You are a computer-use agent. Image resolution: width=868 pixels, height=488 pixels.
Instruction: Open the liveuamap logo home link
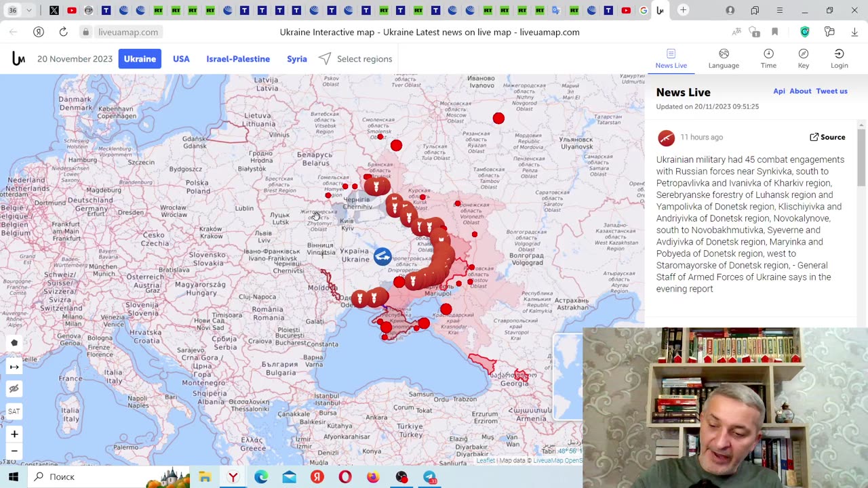(18, 59)
